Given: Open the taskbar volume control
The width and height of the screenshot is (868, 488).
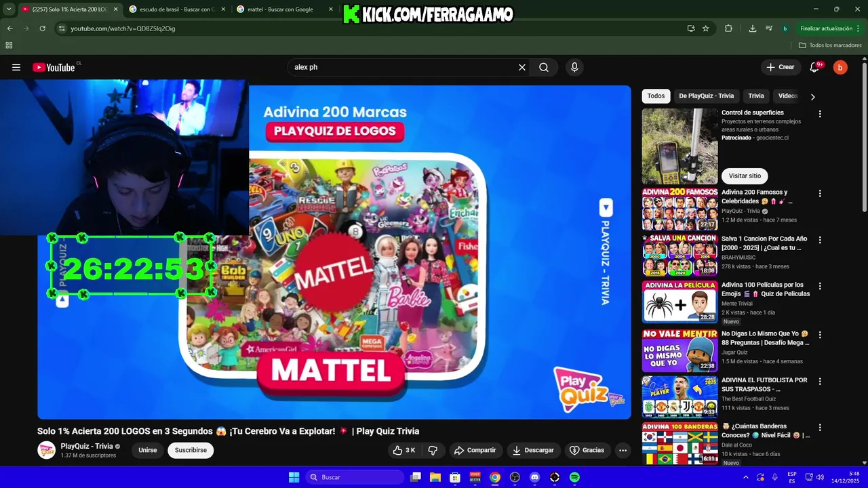Looking at the screenshot, I should tap(819, 477).
